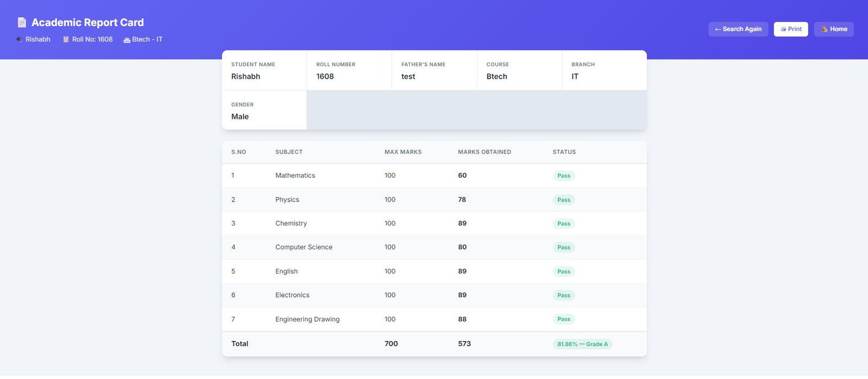
Task: Click the Pass badge for Mathematics
Action: 564,176
